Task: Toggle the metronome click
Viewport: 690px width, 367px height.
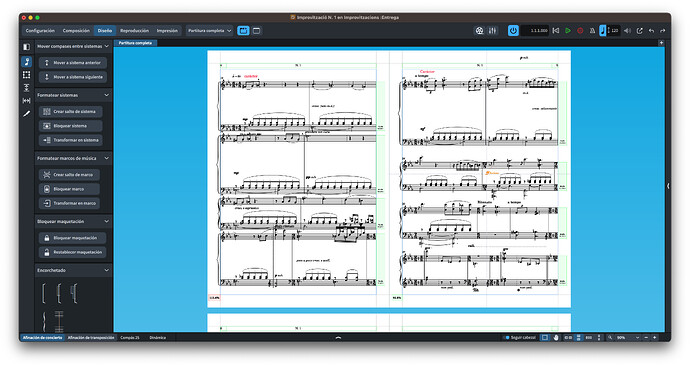Action: pyautogui.click(x=592, y=30)
